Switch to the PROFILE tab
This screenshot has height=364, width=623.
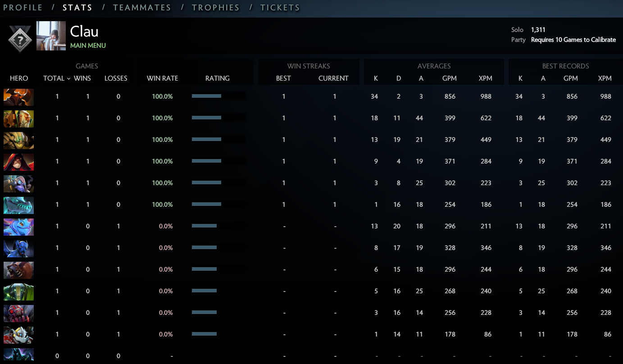23,8
